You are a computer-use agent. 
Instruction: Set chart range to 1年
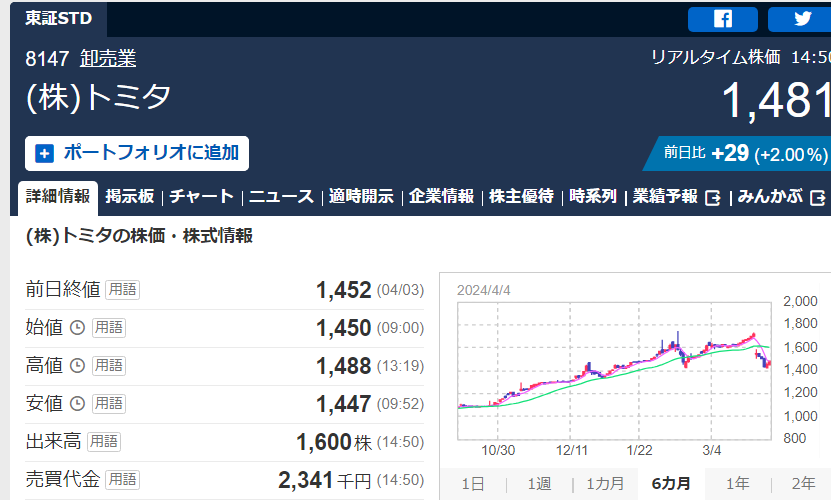tap(737, 484)
